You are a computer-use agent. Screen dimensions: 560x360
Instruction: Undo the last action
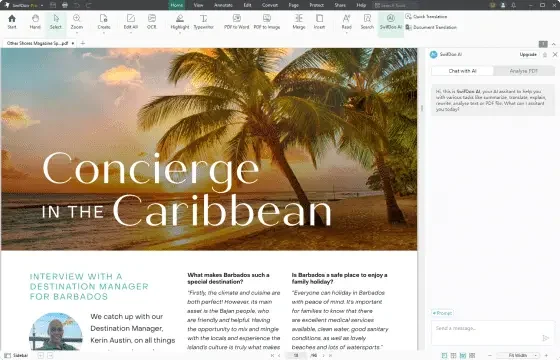point(76,5)
